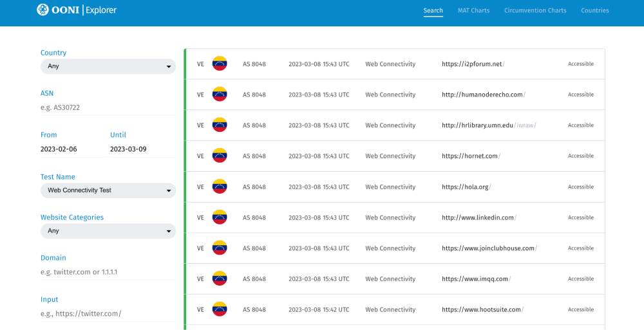Click the Venezuela flag in hornet.com row
Screen dimensions: 644x330
[220, 156]
